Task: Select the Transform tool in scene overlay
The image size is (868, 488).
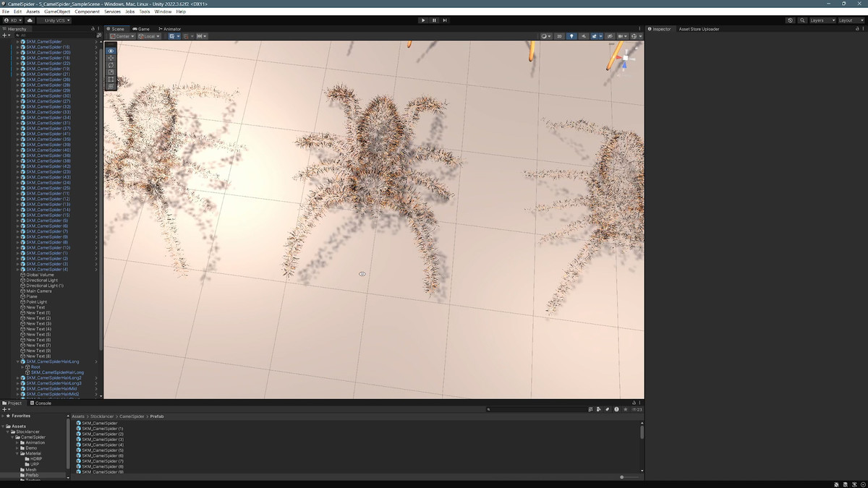Action: tap(111, 86)
